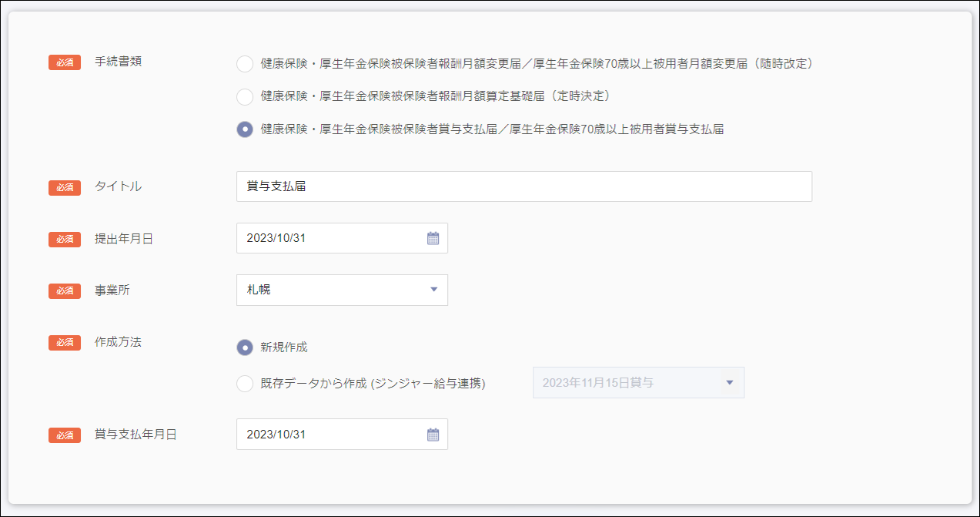Choose 新規作成 creation method

pyautogui.click(x=245, y=347)
